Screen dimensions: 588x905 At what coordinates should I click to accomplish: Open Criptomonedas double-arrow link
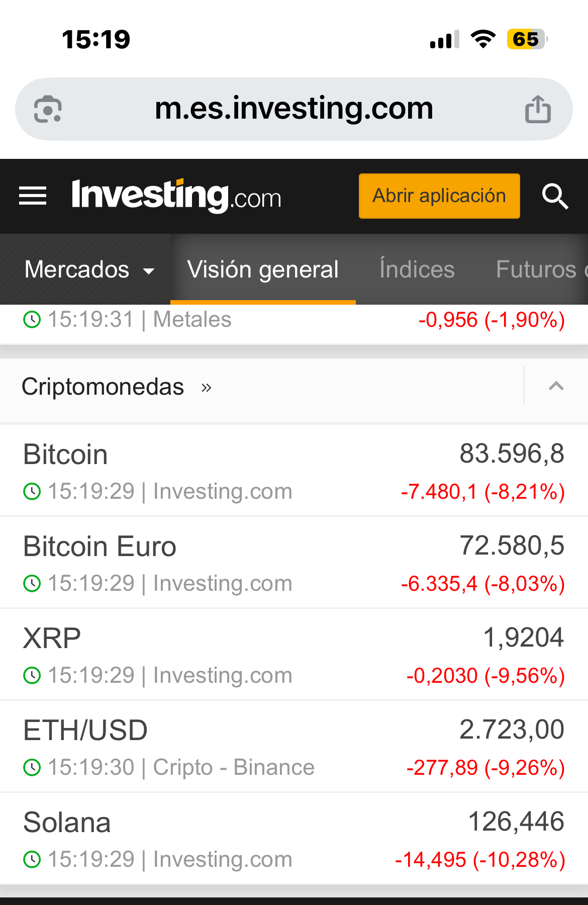click(206, 388)
